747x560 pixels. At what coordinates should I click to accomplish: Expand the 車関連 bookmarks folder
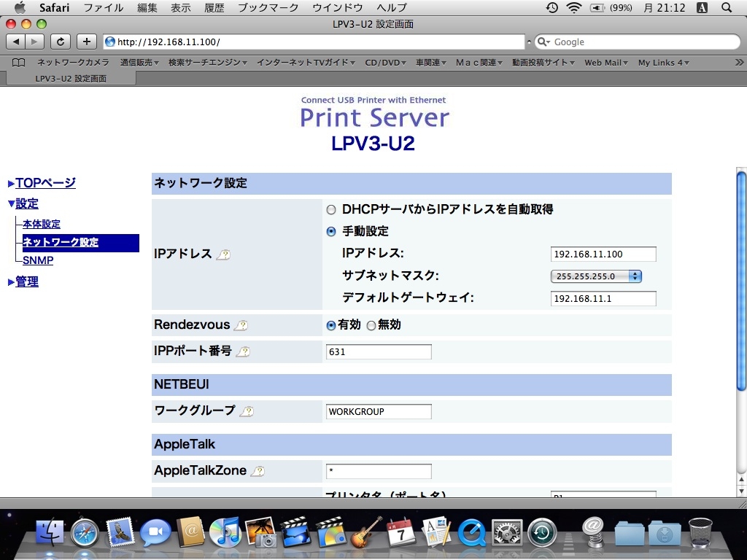(430, 63)
